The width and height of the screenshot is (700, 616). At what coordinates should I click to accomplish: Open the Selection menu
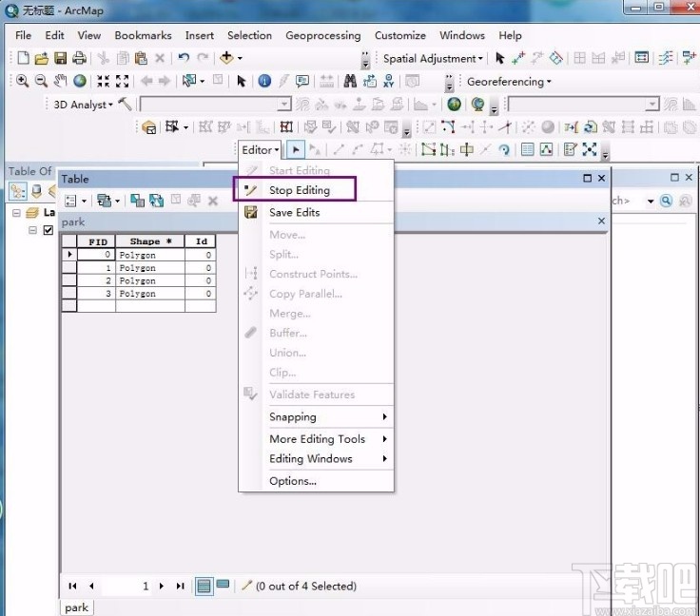[249, 35]
